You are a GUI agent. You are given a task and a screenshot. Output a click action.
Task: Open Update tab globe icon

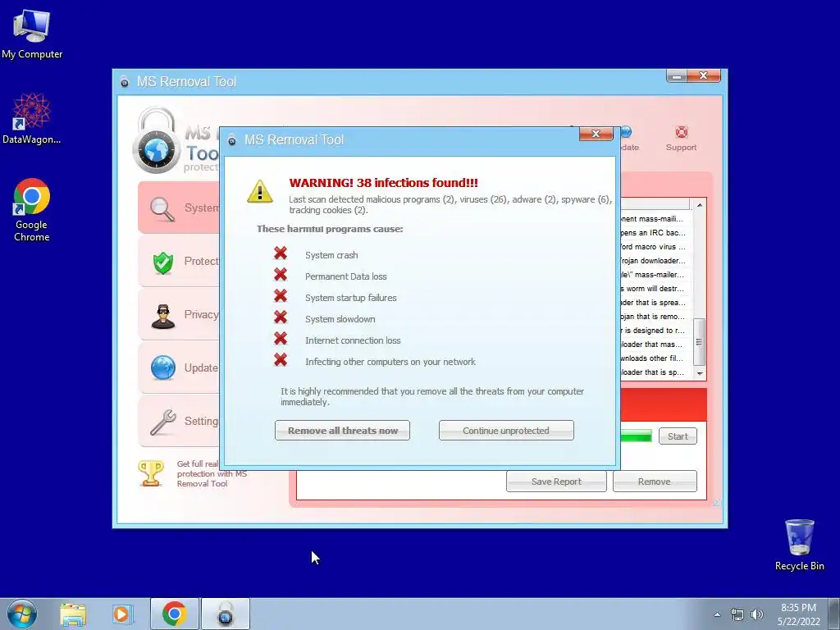163,368
